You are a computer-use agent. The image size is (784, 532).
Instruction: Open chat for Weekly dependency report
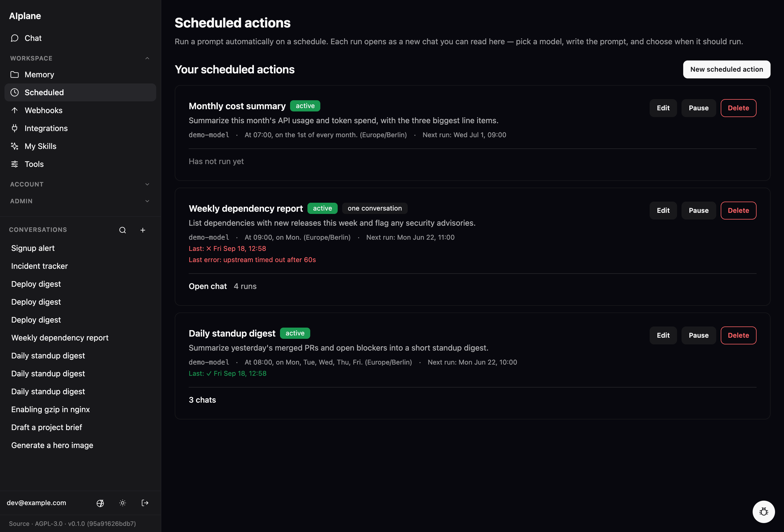click(207, 286)
